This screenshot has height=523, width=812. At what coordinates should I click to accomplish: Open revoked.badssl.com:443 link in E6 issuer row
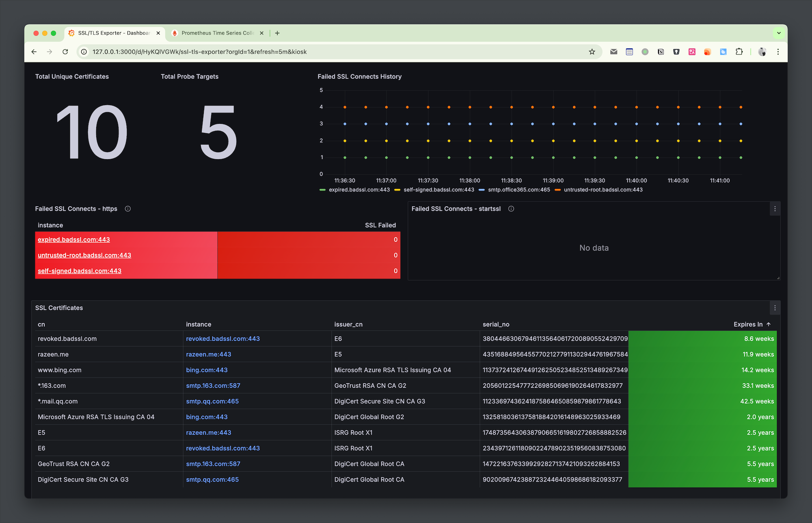click(223, 339)
